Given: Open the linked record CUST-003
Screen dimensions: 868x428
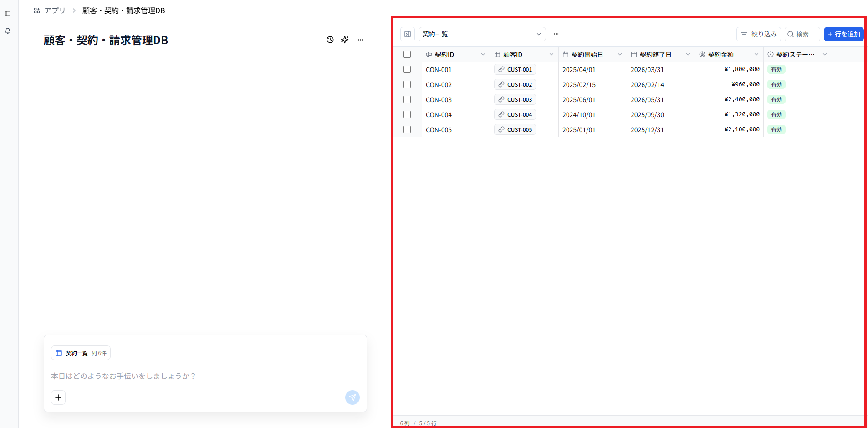Looking at the screenshot, I should click(515, 100).
